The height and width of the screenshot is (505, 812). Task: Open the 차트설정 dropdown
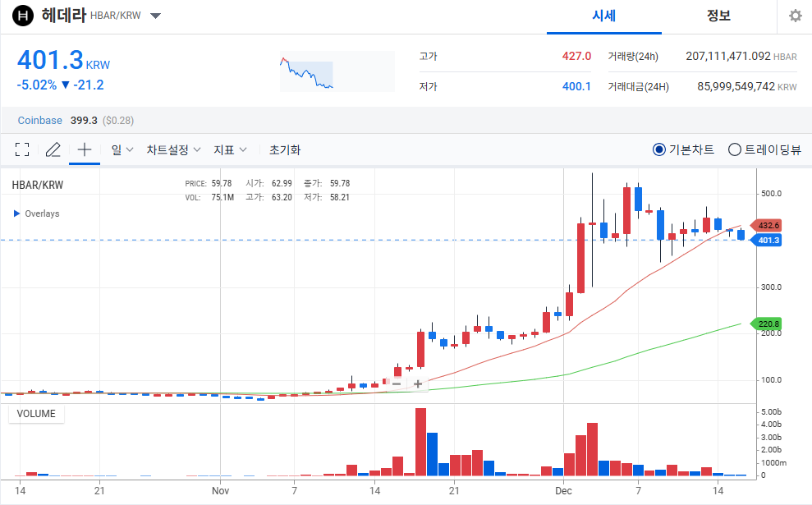pos(173,149)
